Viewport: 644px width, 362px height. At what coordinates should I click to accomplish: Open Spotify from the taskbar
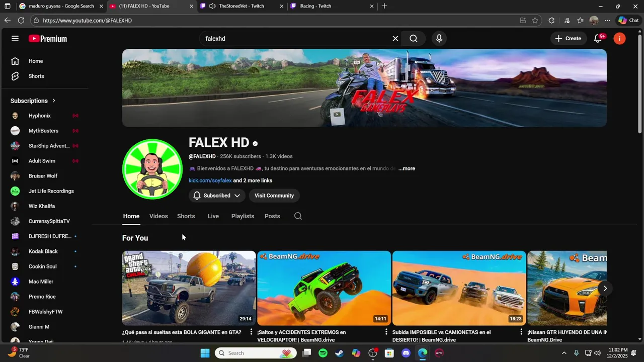coord(323,353)
